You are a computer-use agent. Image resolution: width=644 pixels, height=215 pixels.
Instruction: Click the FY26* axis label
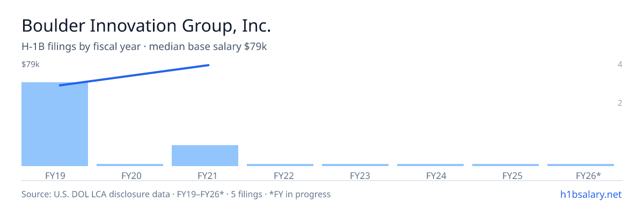pos(588,175)
